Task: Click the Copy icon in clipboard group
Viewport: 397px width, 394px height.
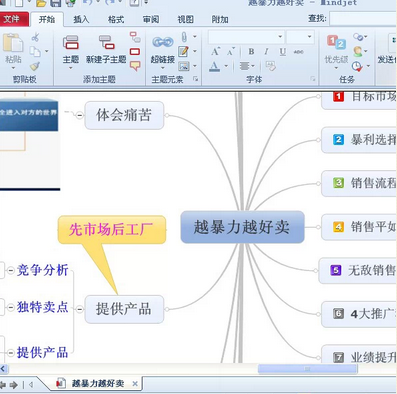Action: pyautogui.click(x=35, y=52)
